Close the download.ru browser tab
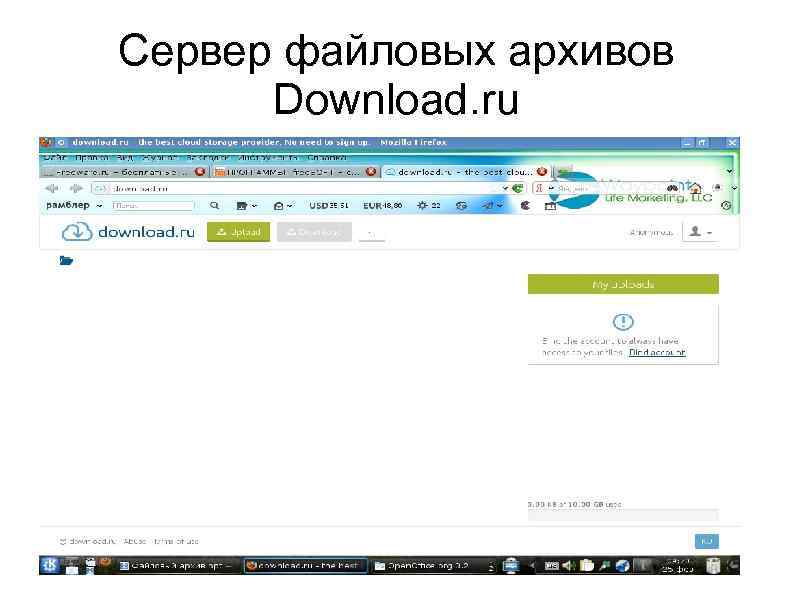This screenshot has width=794, height=595. tap(542, 172)
